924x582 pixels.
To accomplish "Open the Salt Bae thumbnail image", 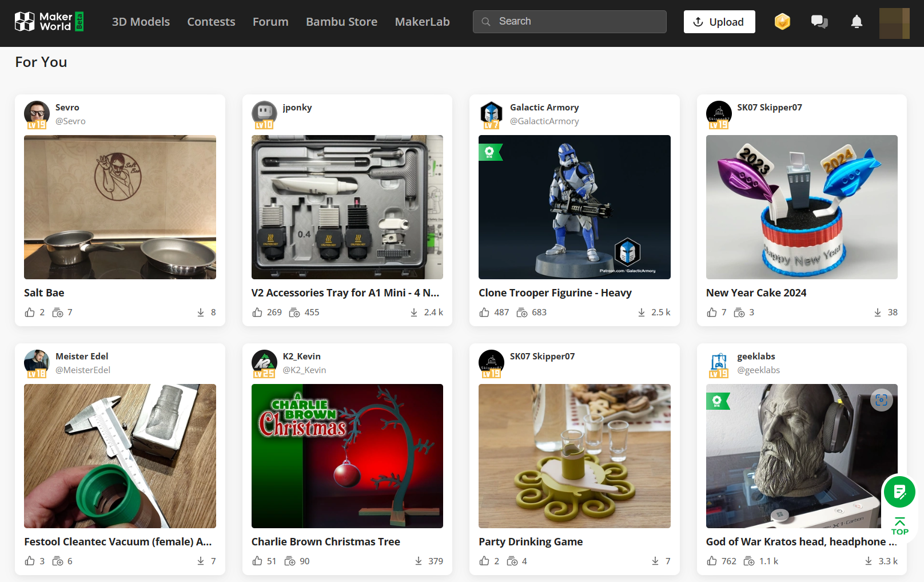I will 120,207.
